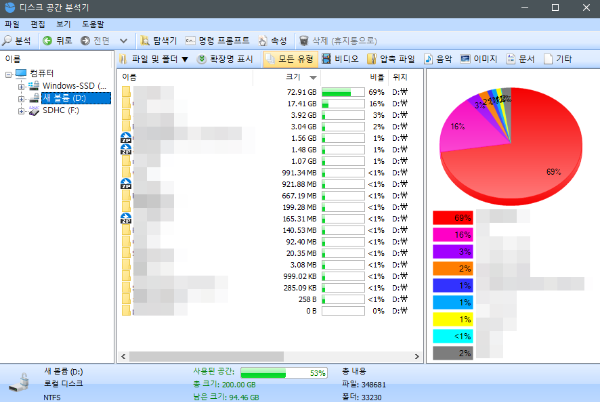600x402 pixels.
Task: Select 컴퓨터 root in the tree
Action: (42, 73)
